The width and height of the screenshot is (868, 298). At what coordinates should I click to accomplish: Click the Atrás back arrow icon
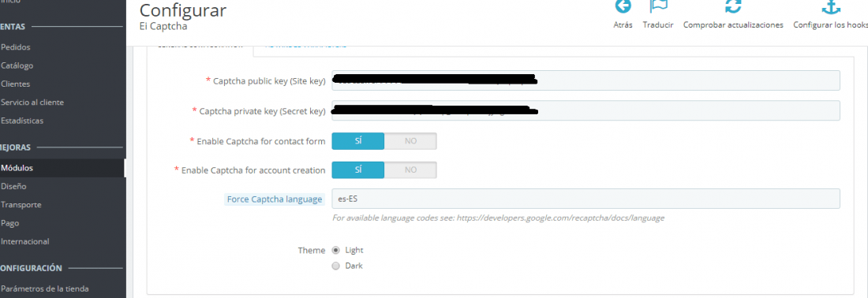pyautogui.click(x=623, y=6)
